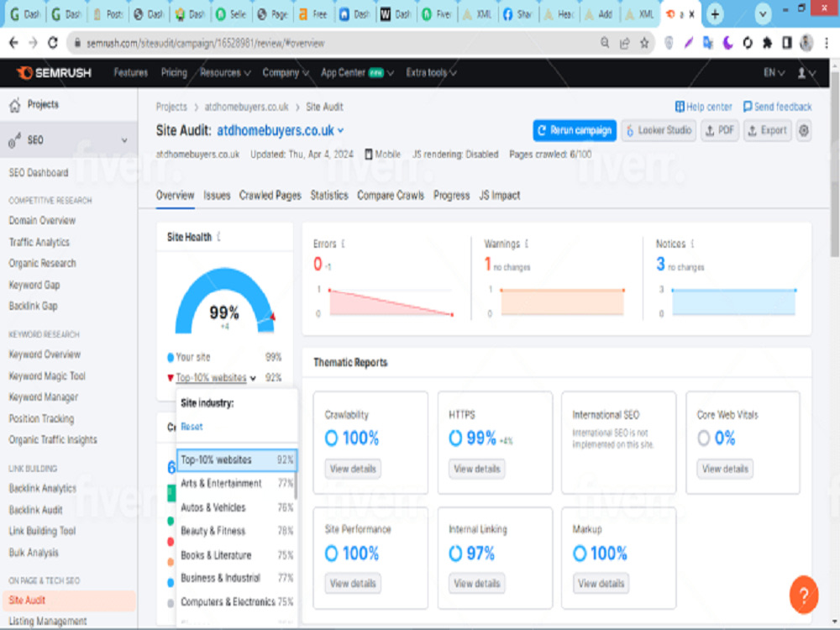Select Top-10% websites option in list

pyautogui.click(x=236, y=459)
